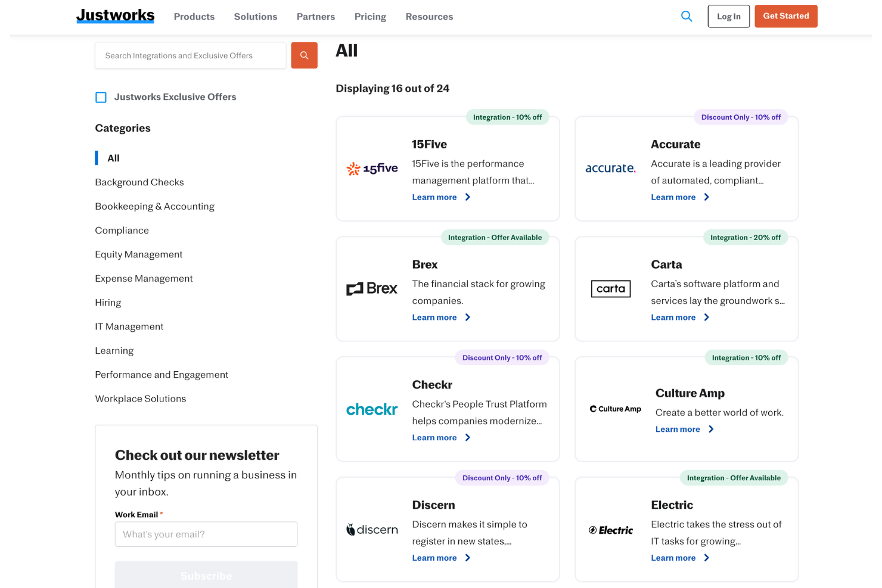This screenshot has height=588, width=882.
Task: Expand the Solutions navigation menu
Action: coord(255,17)
